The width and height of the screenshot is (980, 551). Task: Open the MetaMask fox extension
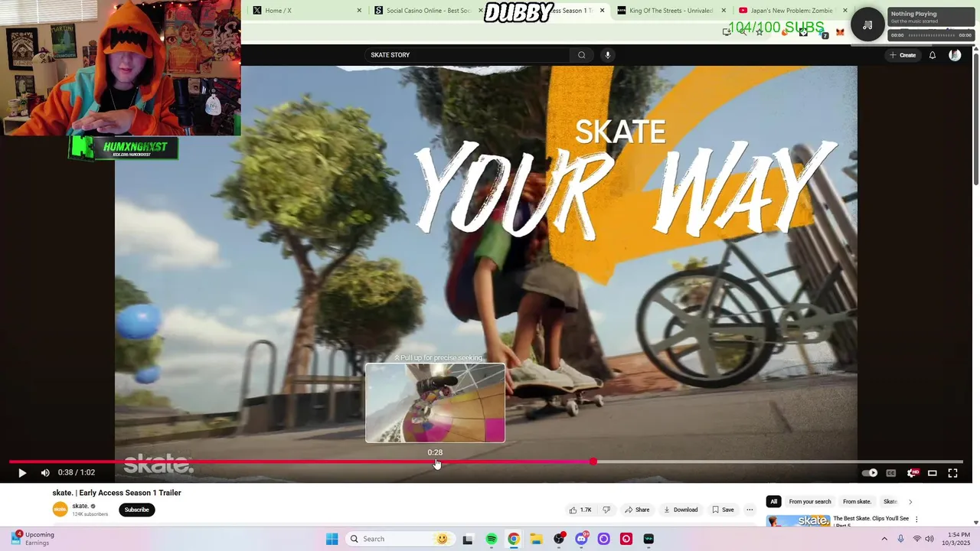840,32
